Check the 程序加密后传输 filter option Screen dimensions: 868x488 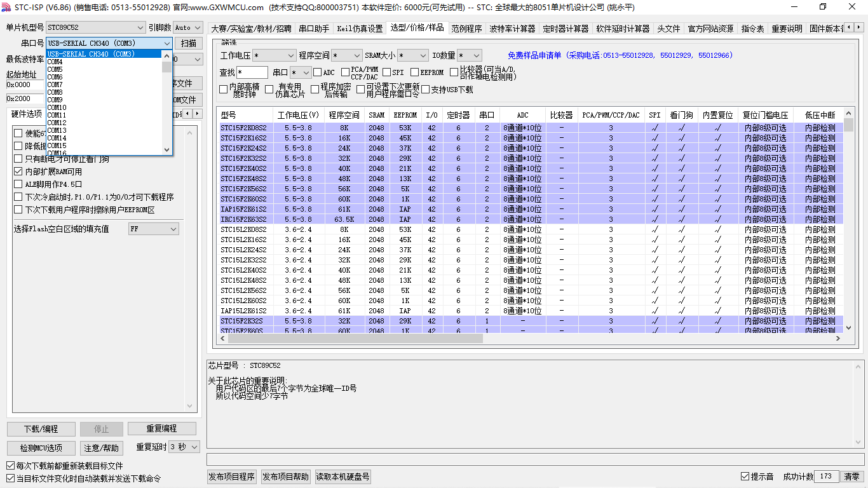(315, 90)
